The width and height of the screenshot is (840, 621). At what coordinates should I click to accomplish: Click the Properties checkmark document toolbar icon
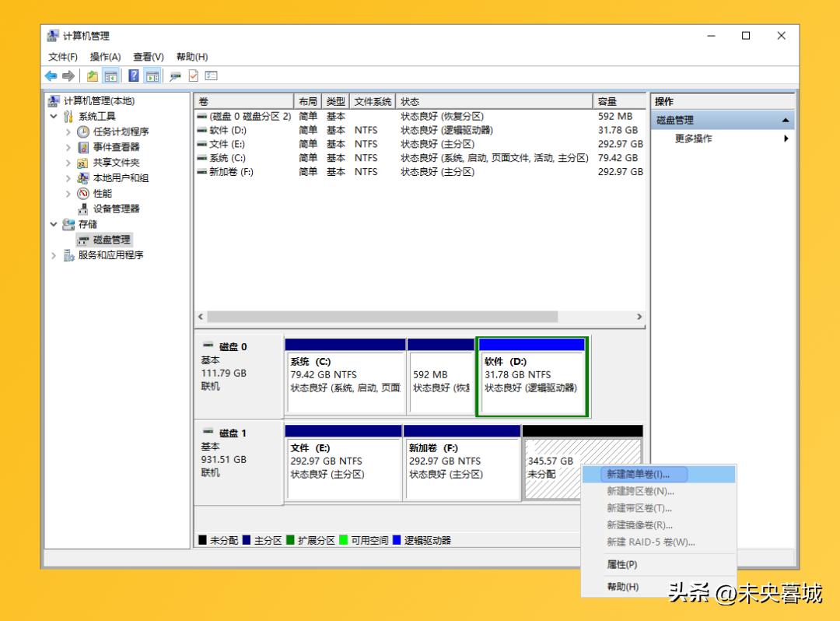[x=193, y=75]
